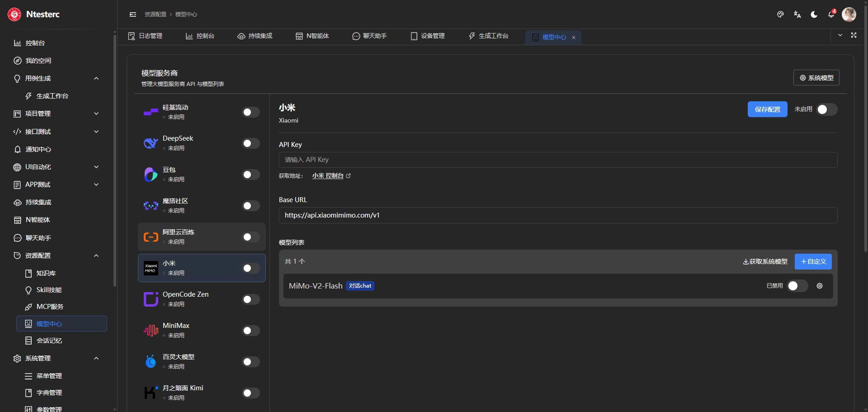Click the sidebar collapse menu icon
Screen dimensions: 868x412
(x=133, y=14)
